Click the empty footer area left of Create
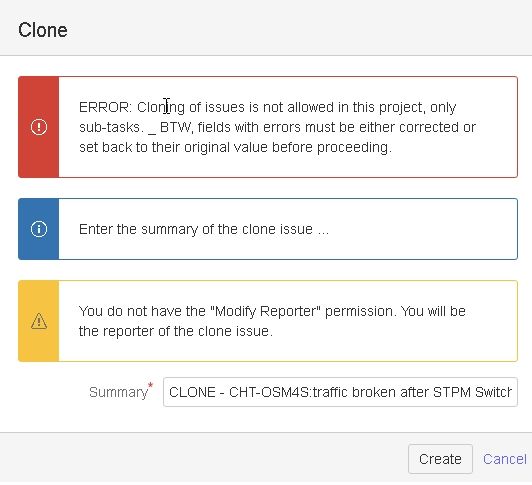This screenshot has height=485, width=532. (x=204, y=458)
